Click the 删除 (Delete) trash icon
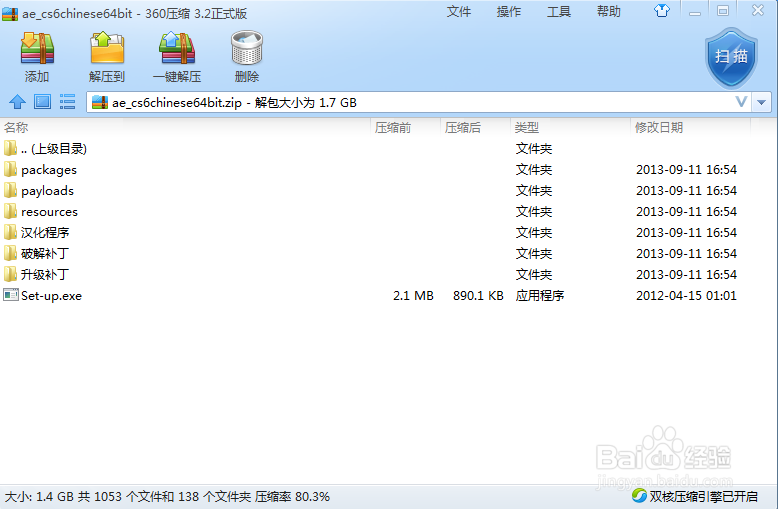The image size is (778, 509). (x=247, y=48)
